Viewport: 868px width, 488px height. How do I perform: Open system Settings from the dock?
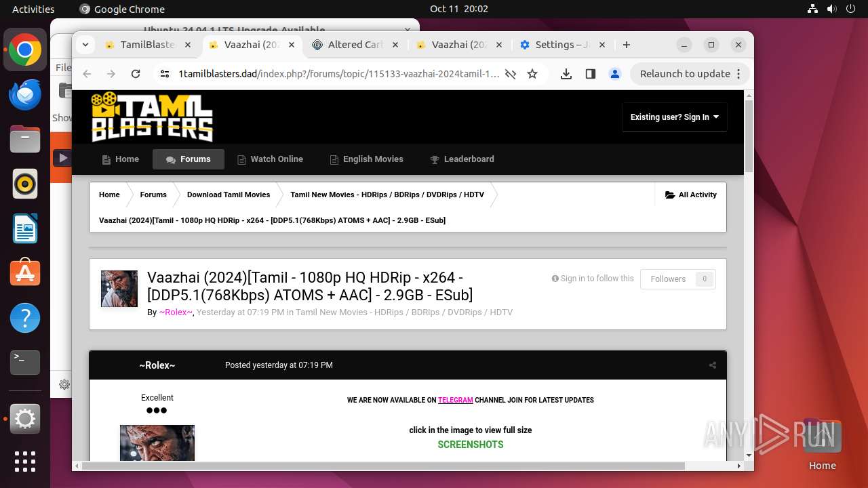coord(25,420)
